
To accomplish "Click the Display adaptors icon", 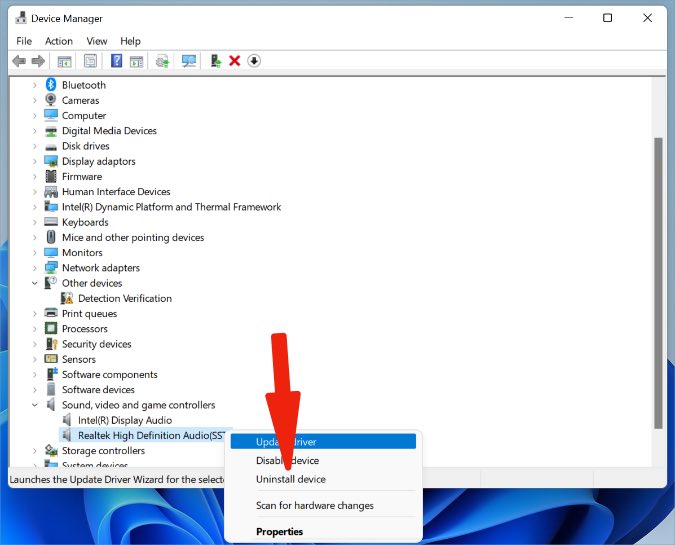I will click(x=51, y=161).
